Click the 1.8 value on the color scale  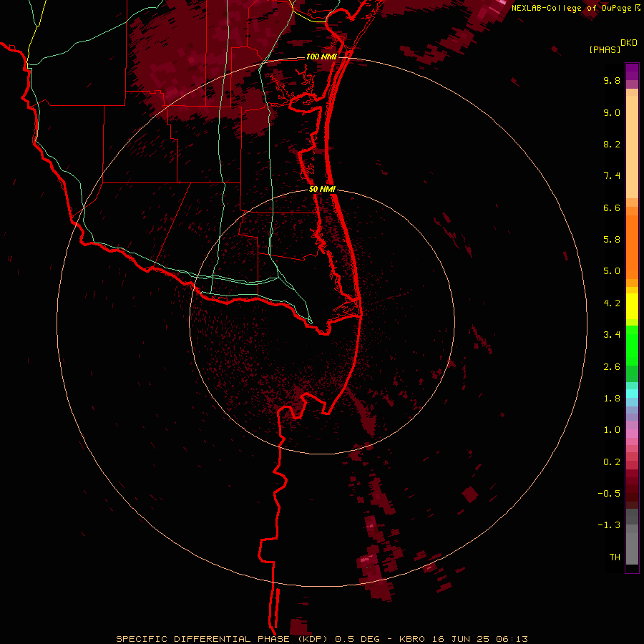pyautogui.click(x=612, y=399)
